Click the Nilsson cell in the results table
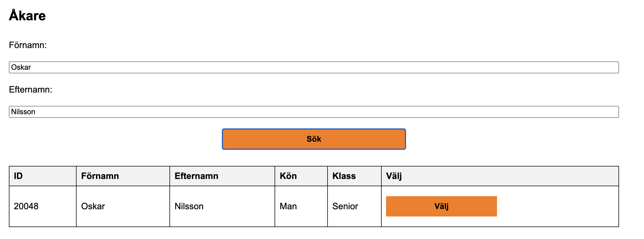 189,206
